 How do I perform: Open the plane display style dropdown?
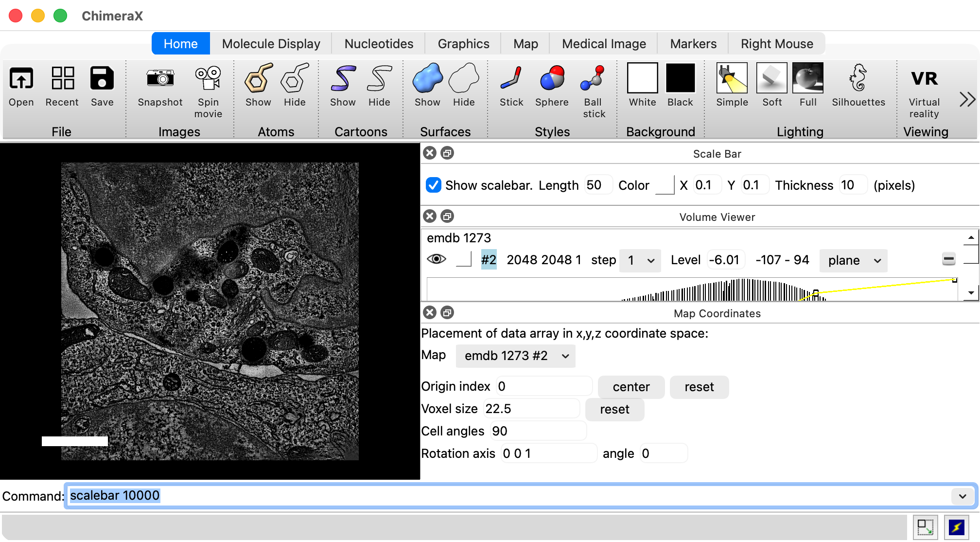[x=853, y=261]
